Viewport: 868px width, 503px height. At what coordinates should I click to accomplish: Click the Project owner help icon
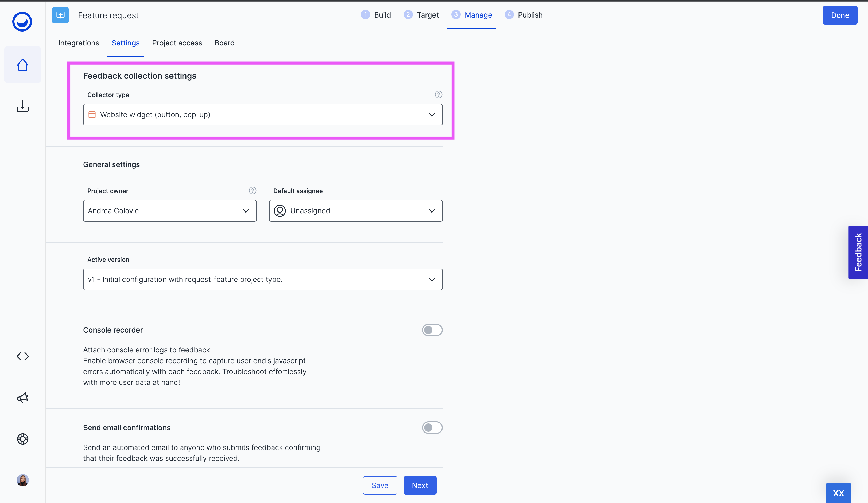click(x=252, y=190)
